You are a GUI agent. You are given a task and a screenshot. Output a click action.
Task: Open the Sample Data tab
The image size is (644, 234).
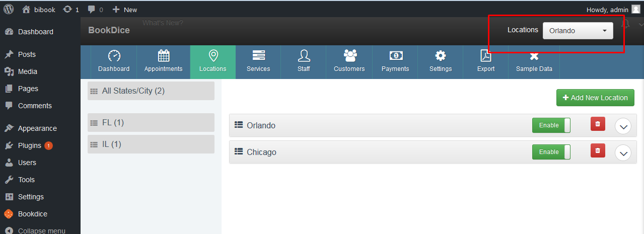point(534,62)
